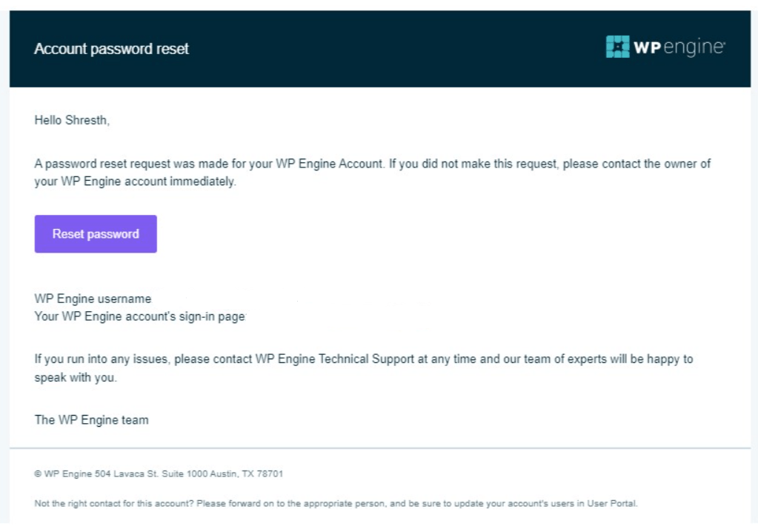Click the square grid mark in the WP Engine logo
The width and height of the screenshot is (758, 532).
click(616, 47)
